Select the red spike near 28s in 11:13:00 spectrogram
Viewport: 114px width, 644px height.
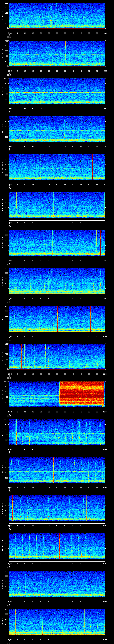click(53, 470)
